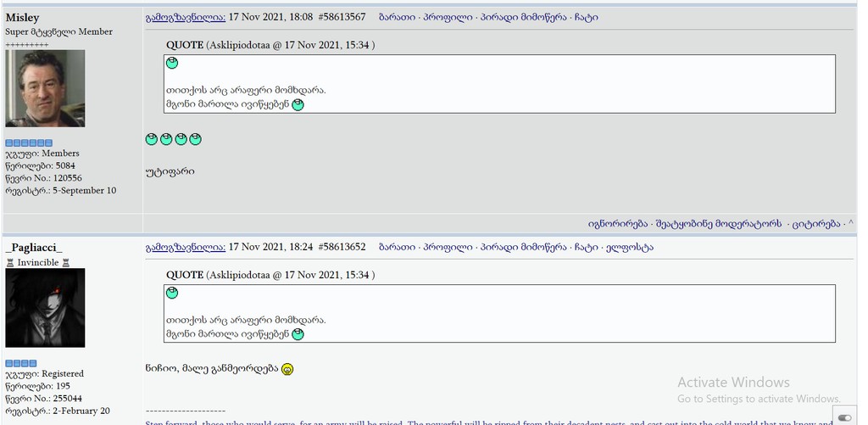
Task: Select "რეგისტრ.: 2-February 20" text
Action: pyautogui.click(x=58, y=411)
